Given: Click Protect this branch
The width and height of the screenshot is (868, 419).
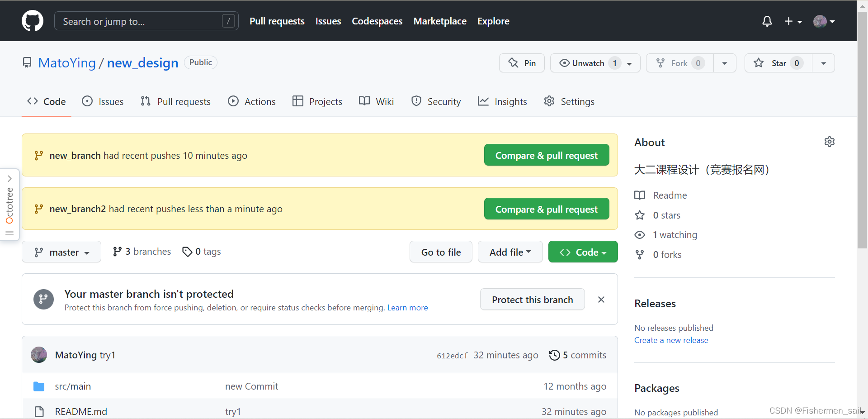Looking at the screenshot, I should pyautogui.click(x=532, y=300).
